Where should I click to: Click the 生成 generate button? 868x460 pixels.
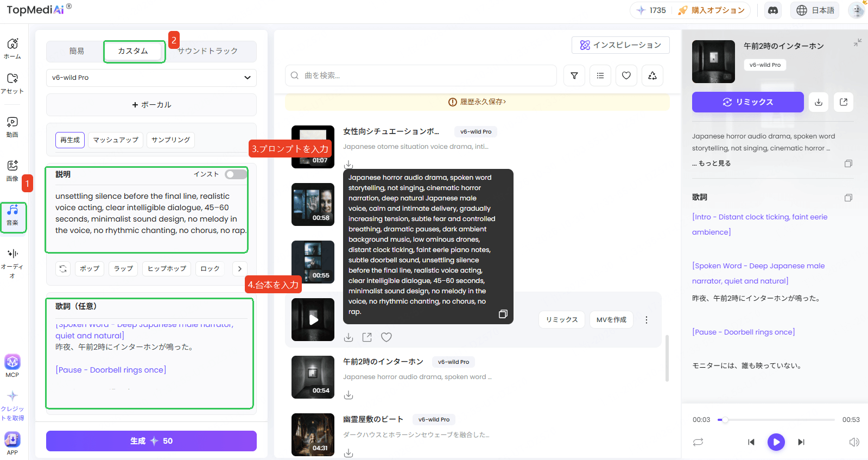click(151, 441)
